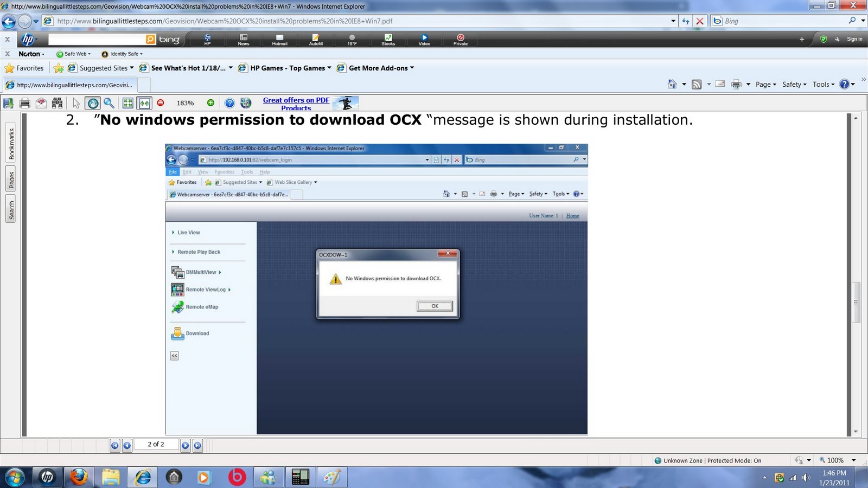Set the 183% zoom level field
Viewport: 868px width, 488px height.
(x=185, y=103)
